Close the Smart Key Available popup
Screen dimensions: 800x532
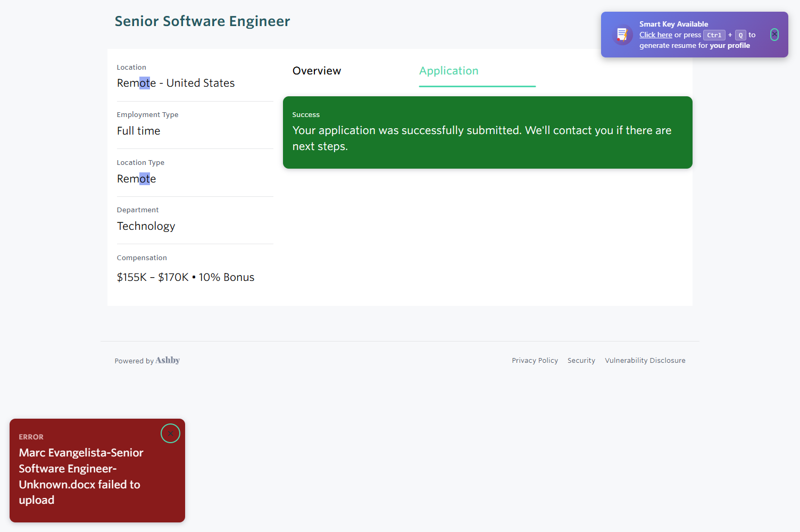774,35
